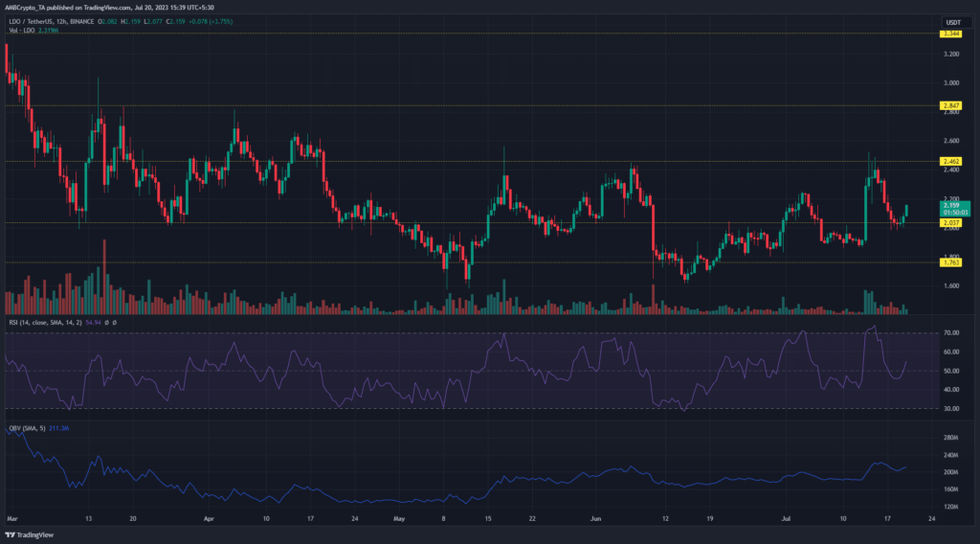Click the 3.344 yellow price level label
Image resolution: width=980 pixels, height=544 pixels.
952,34
